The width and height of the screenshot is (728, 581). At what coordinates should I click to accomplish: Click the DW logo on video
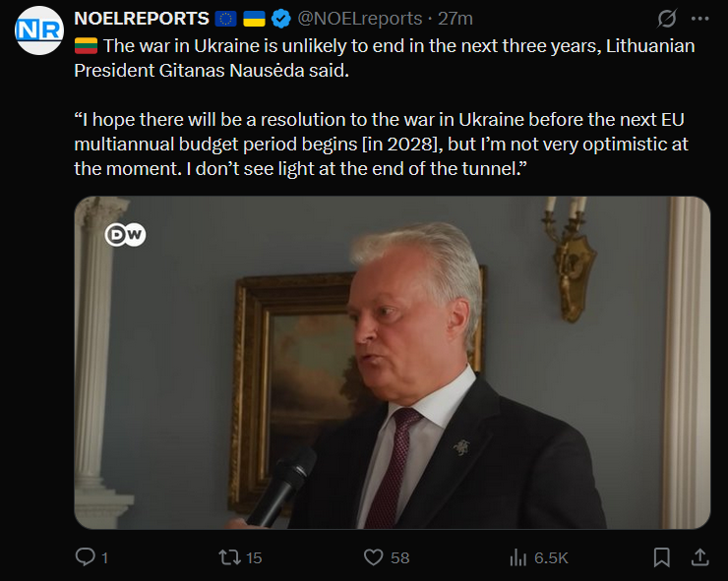point(126,235)
